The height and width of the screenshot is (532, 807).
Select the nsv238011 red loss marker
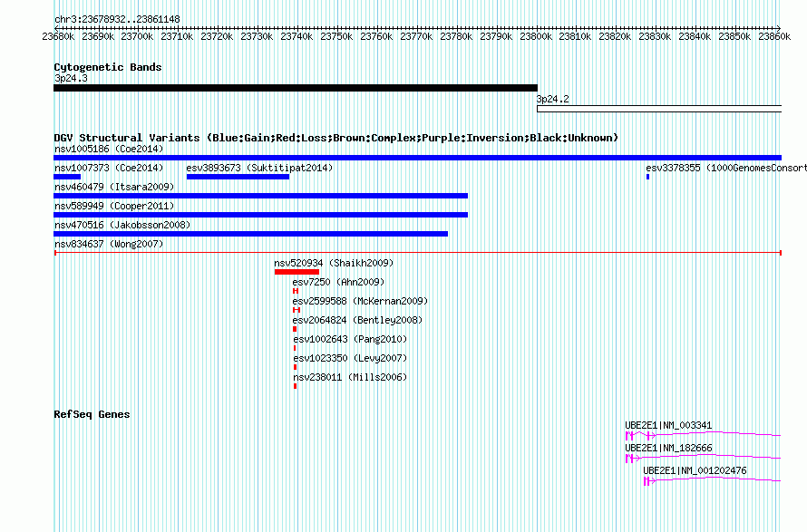[295, 386]
